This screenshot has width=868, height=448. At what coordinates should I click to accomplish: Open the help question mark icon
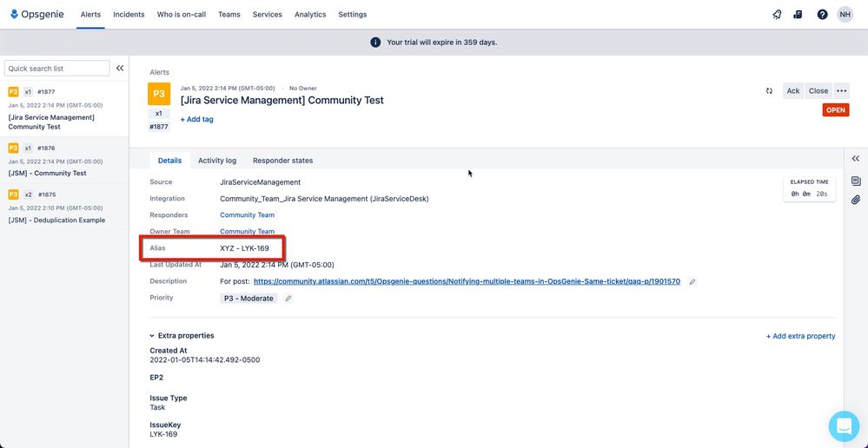[x=822, y=15]
